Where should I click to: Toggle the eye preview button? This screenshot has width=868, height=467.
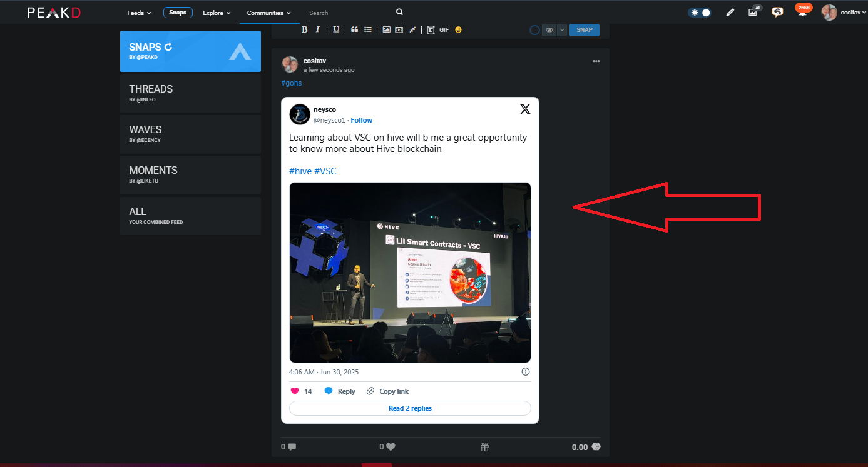(549, 30)
